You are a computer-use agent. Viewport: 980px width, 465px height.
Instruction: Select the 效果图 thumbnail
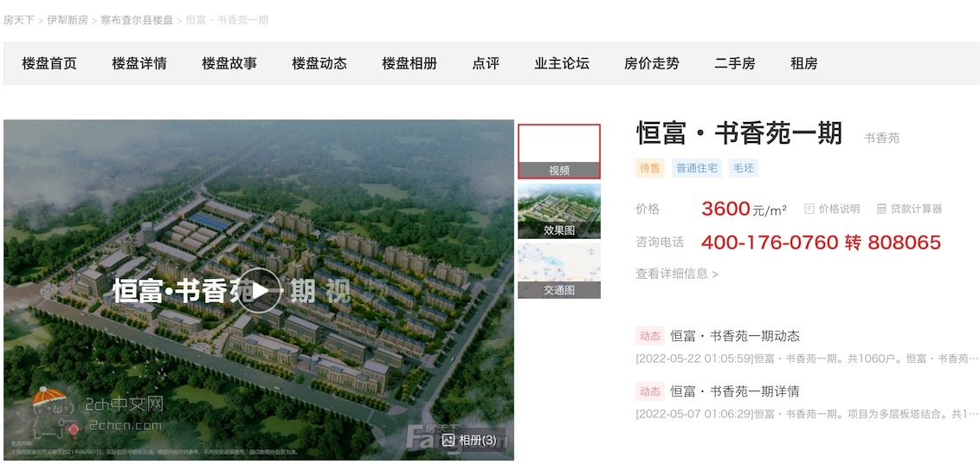558,211
